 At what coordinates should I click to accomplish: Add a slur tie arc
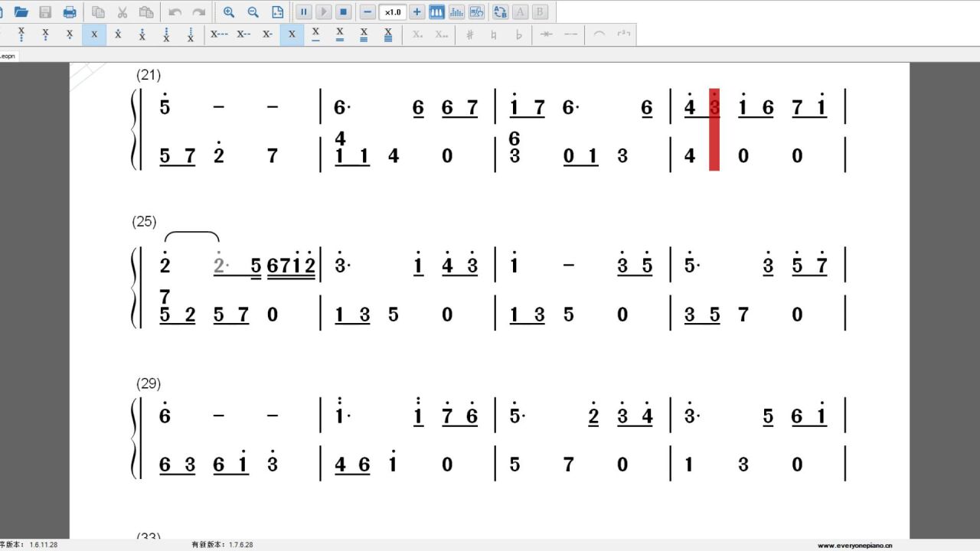pyautogui.click(x=599, y=34)
